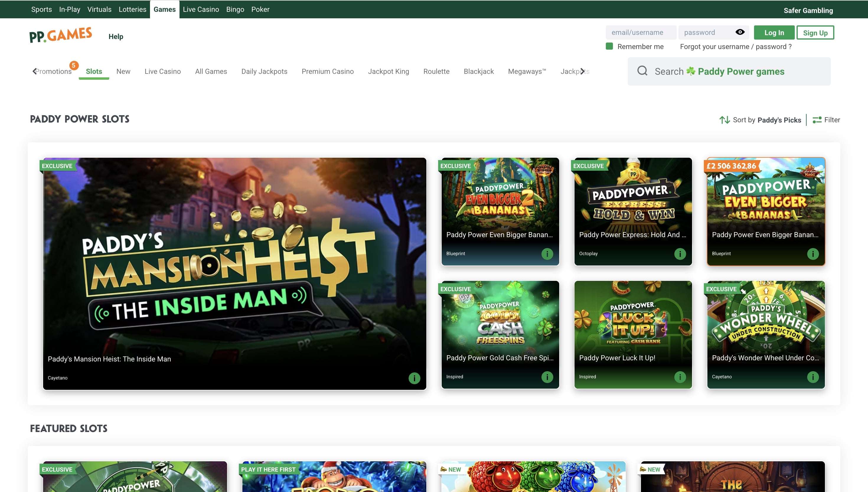Viewport: 868px width, 492px height.
Task: Show the password with the eye toggle
Action: [x=740, y=32]
